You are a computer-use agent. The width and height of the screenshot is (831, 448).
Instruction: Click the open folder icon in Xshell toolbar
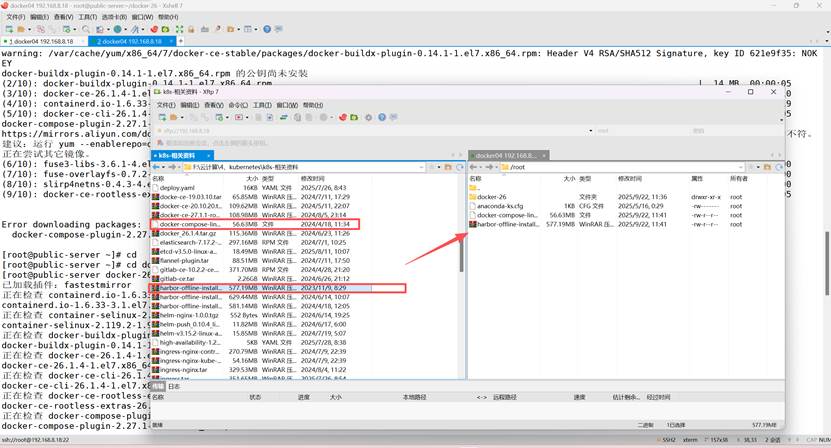[x=21, y=29]
